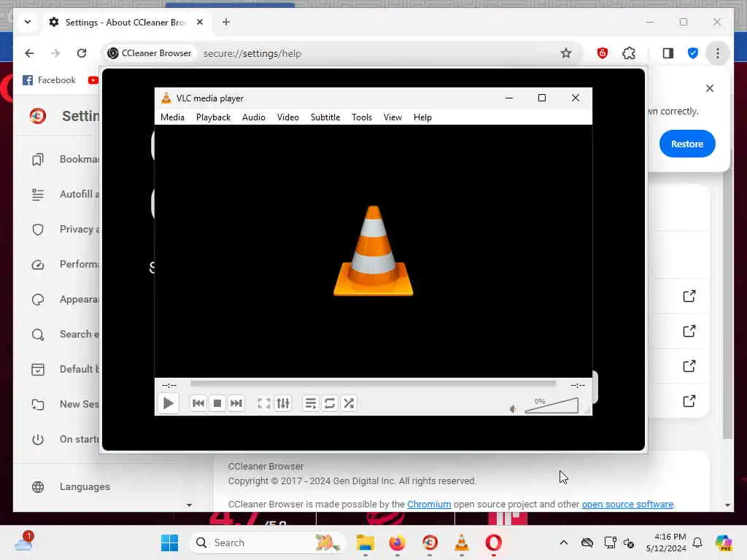Open the Facebook bookmark

50,80
